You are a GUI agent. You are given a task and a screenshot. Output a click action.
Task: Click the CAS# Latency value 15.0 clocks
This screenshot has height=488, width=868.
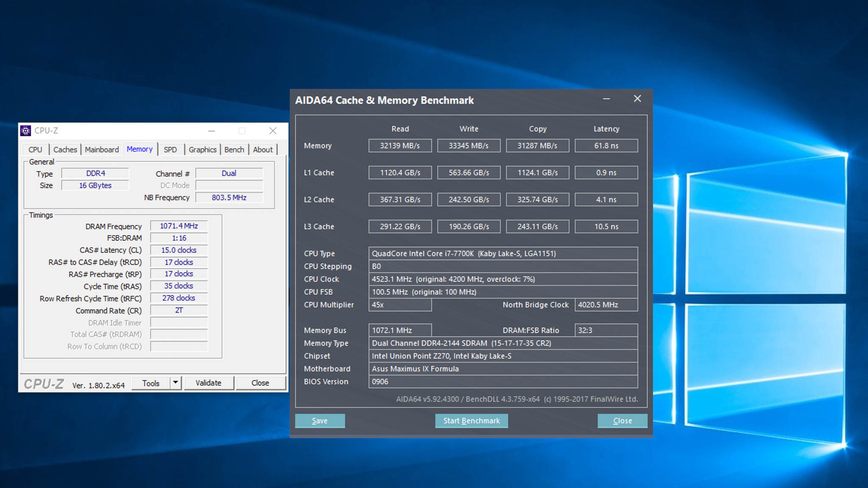coord(179,250)
